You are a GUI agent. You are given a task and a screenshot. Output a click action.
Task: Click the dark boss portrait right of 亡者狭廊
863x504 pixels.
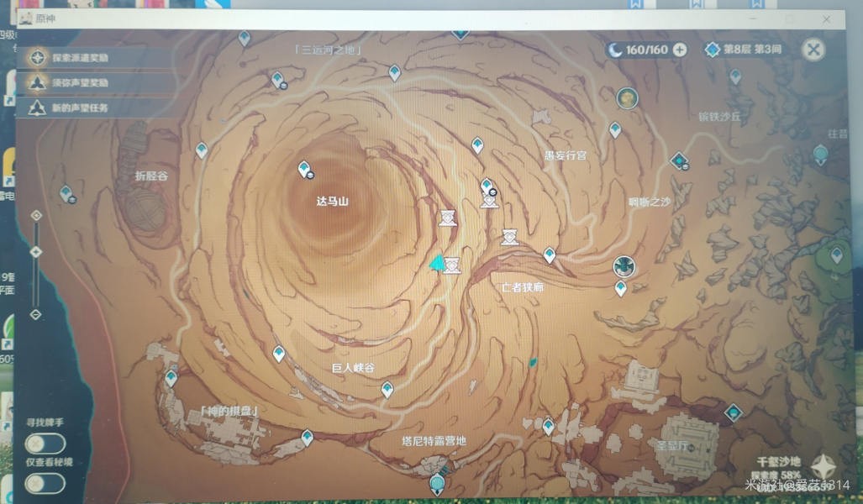[624, 267]
